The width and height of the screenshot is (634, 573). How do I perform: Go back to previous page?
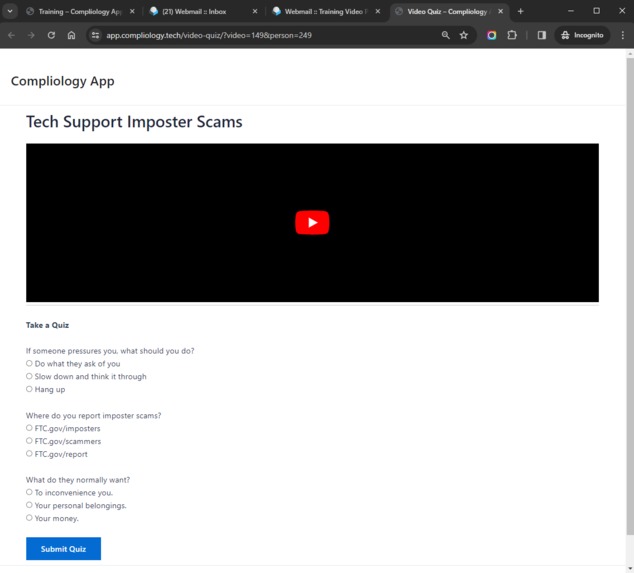click(11, 35)
